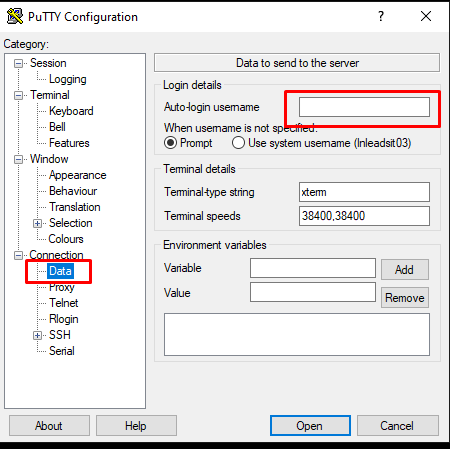Screen dimensions: 450x449
Task: Select the Prompt radio button
Action: tap(170, 143)
